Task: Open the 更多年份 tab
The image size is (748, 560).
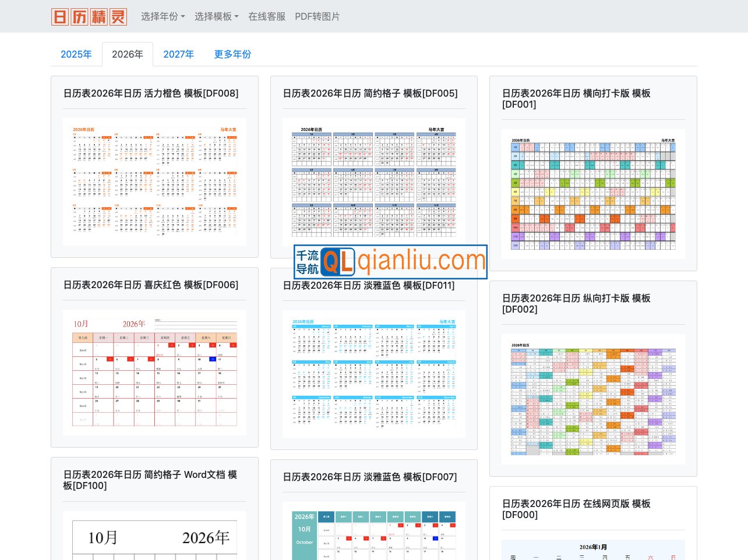Action: [232, 54]
